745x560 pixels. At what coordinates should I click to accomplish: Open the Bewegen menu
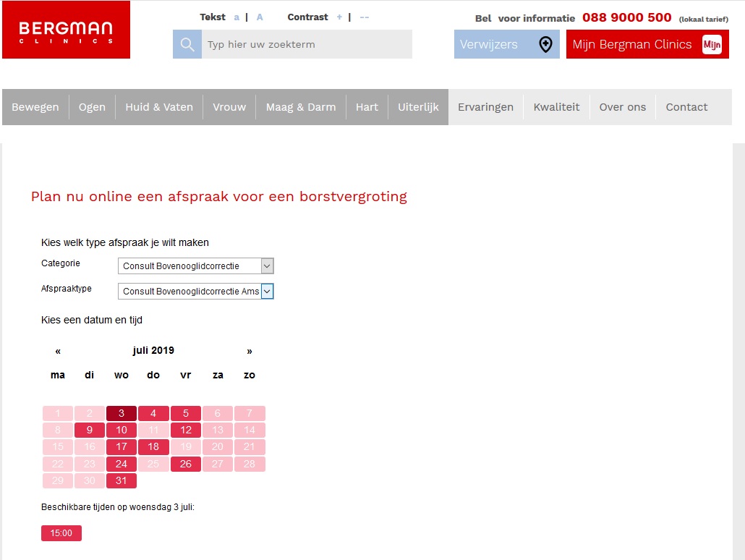click(x=35, y=107)
